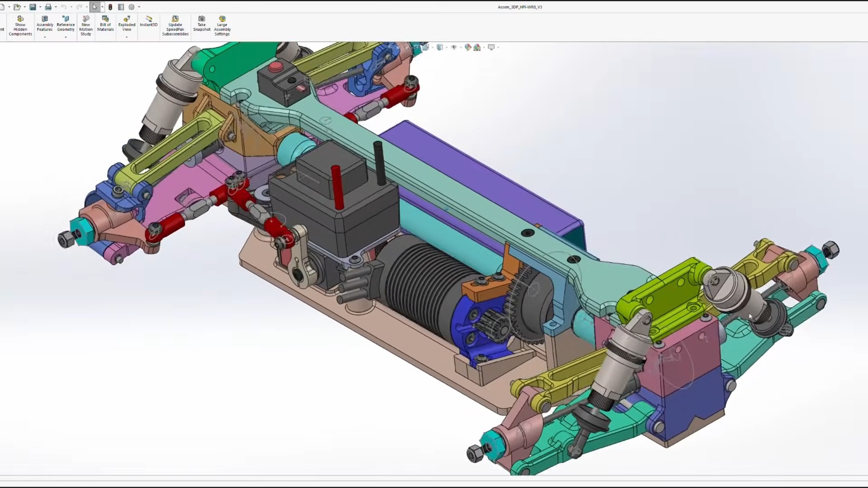Toggle the Select cursor tool
This screenshot has width=868, height=488.
[x=94, y=7]
